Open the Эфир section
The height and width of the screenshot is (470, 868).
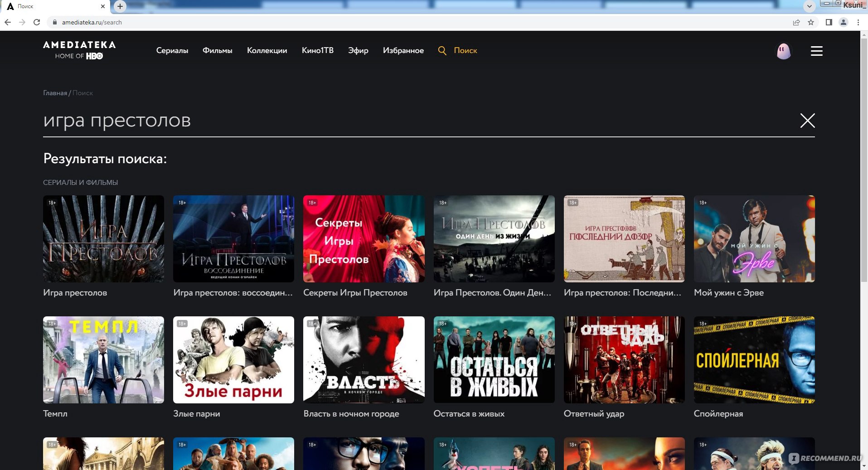click(x=358, y=50)
